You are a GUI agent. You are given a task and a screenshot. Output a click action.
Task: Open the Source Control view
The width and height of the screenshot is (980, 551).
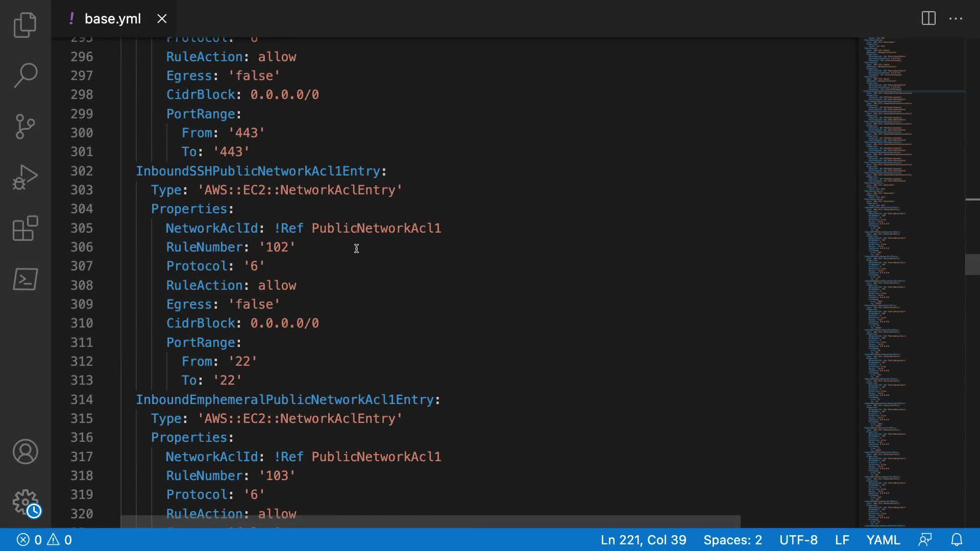point(25,126)
